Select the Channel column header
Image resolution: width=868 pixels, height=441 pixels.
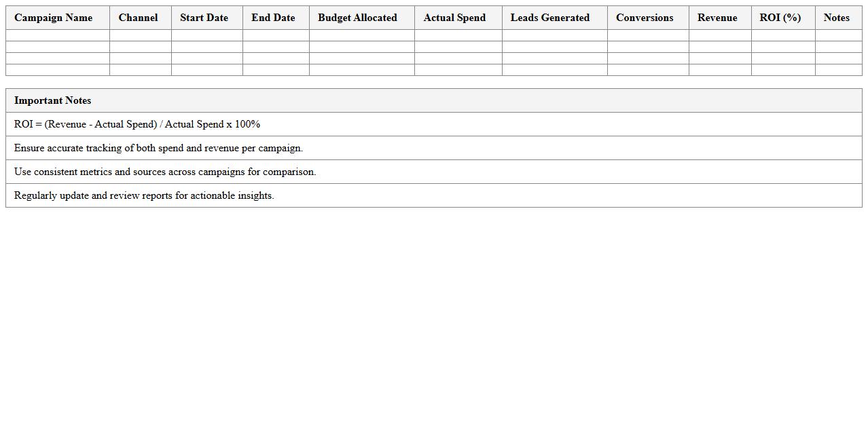(x=138, y=18)
